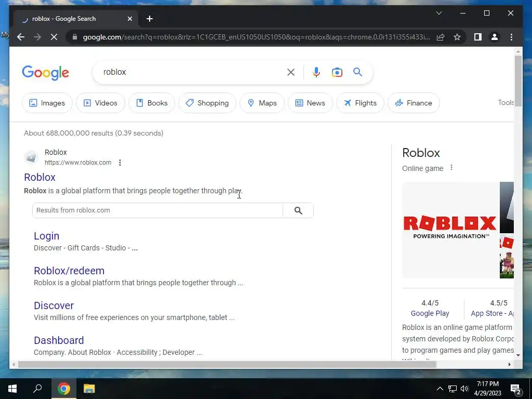Switch to Flights results
The height and width of the screenshot is (399, 532).
(360, 103)
